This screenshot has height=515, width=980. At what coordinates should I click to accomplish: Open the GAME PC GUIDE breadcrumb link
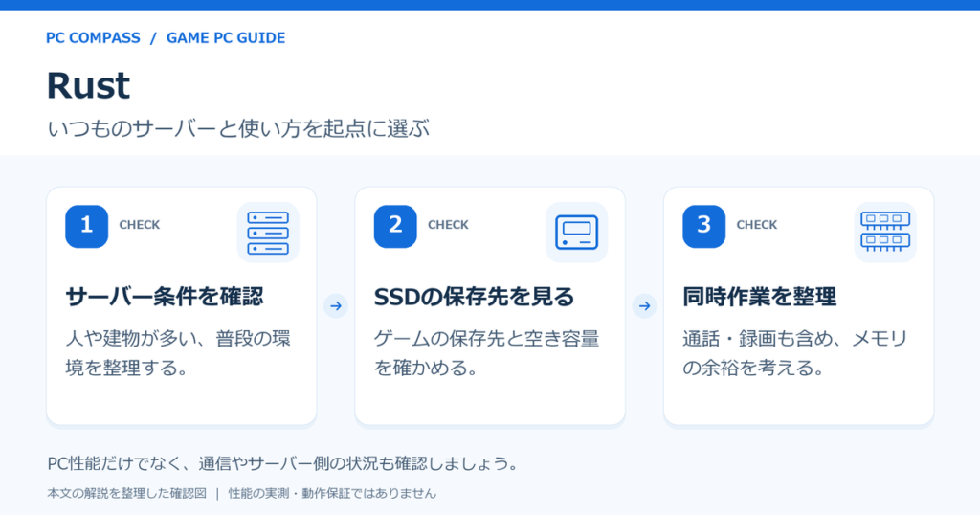[226, 38]
